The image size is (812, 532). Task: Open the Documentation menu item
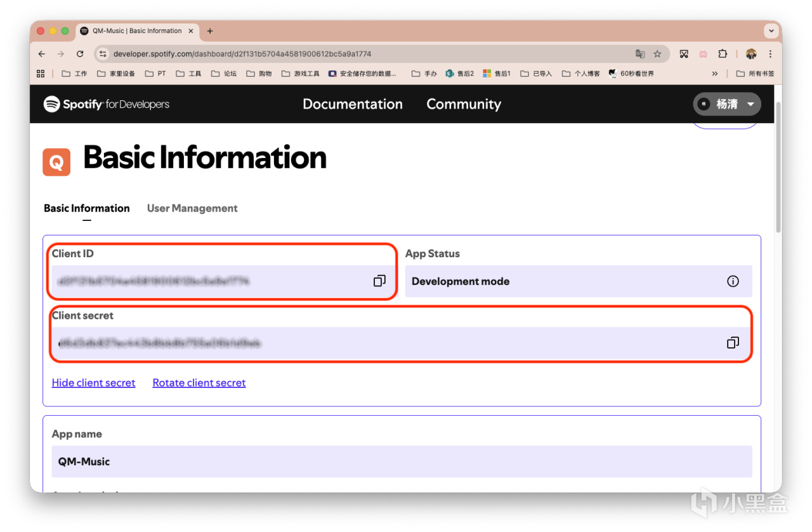pos(353,104)
